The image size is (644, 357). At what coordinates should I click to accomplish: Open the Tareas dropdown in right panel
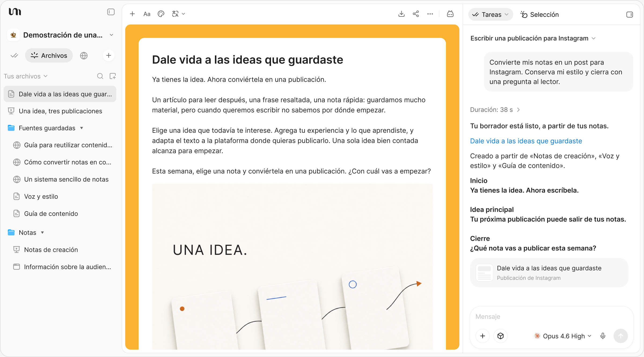491,14
